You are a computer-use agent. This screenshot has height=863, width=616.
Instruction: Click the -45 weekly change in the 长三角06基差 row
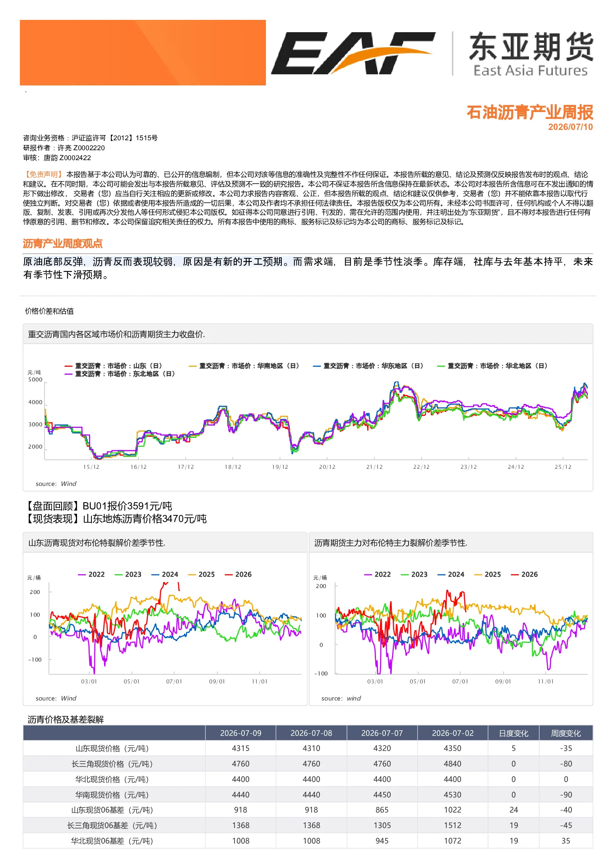pos(566,826)
